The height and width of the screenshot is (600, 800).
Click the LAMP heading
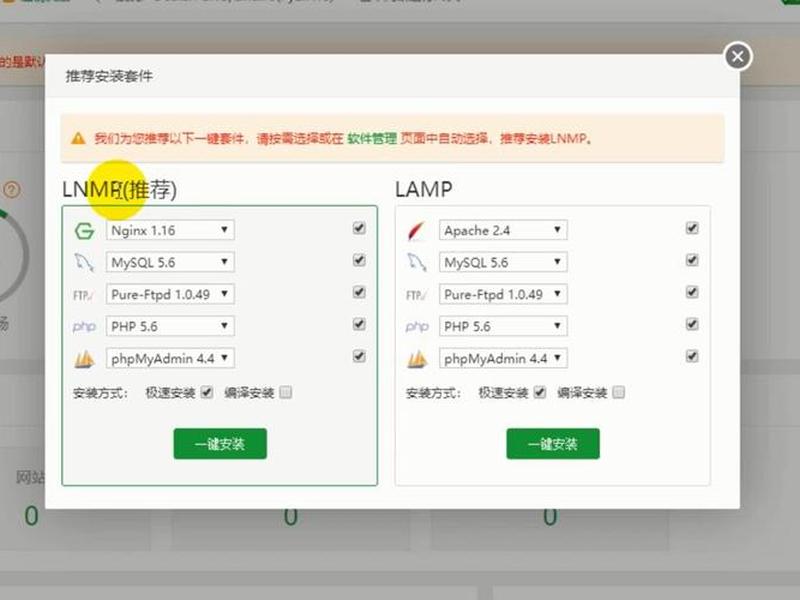click(x=423, y=189)
